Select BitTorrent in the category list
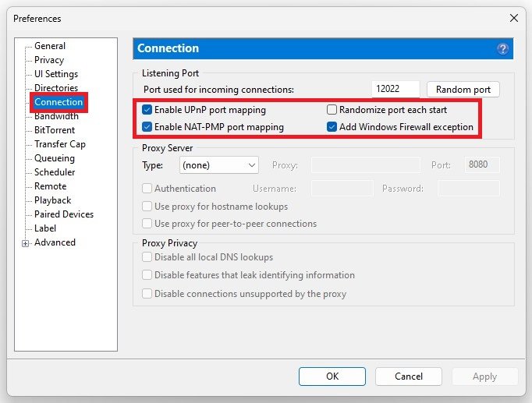532x403 pixels. (x=54, y=130)
